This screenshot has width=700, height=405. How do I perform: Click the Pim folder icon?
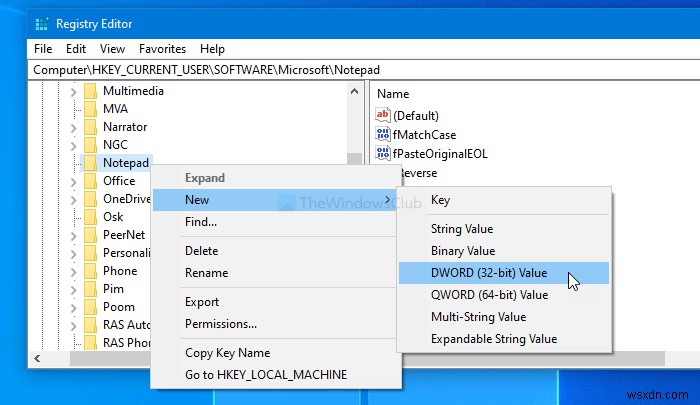(91, 289)
